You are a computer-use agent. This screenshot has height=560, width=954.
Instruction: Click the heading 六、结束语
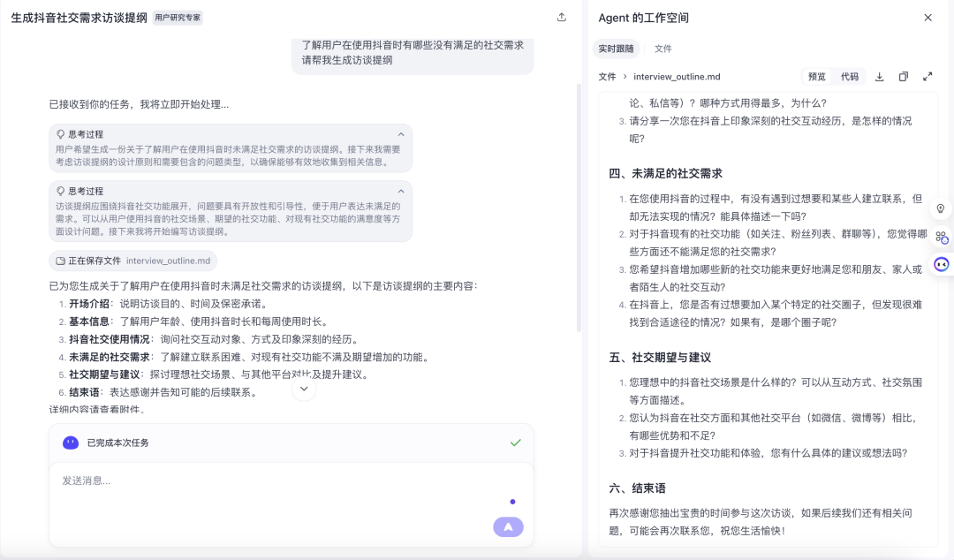(637, 488)
